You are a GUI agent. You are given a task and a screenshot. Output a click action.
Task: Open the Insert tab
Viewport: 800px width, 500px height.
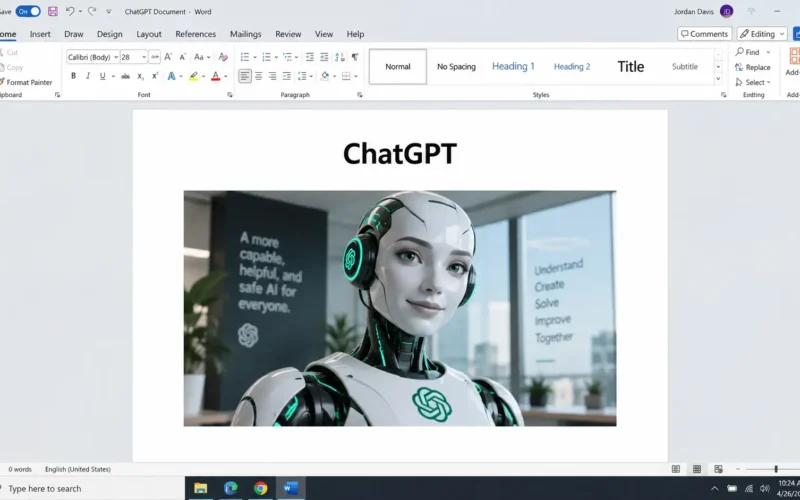pyautogui.click(x=40, y=34)
